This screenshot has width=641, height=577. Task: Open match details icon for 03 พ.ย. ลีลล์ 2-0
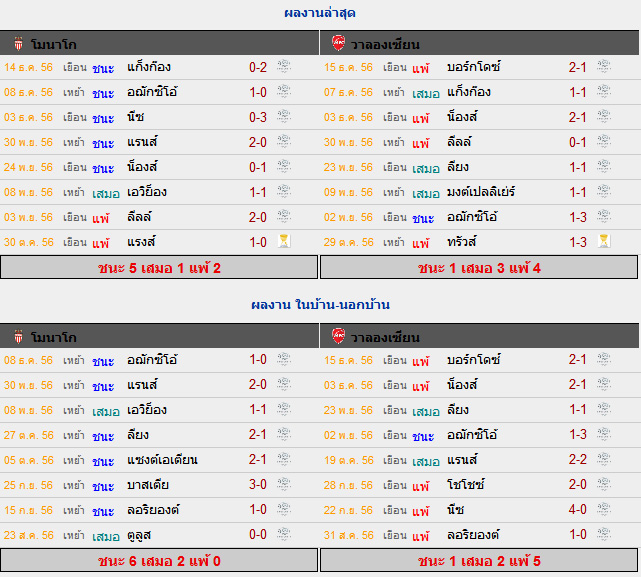(284, 216)
